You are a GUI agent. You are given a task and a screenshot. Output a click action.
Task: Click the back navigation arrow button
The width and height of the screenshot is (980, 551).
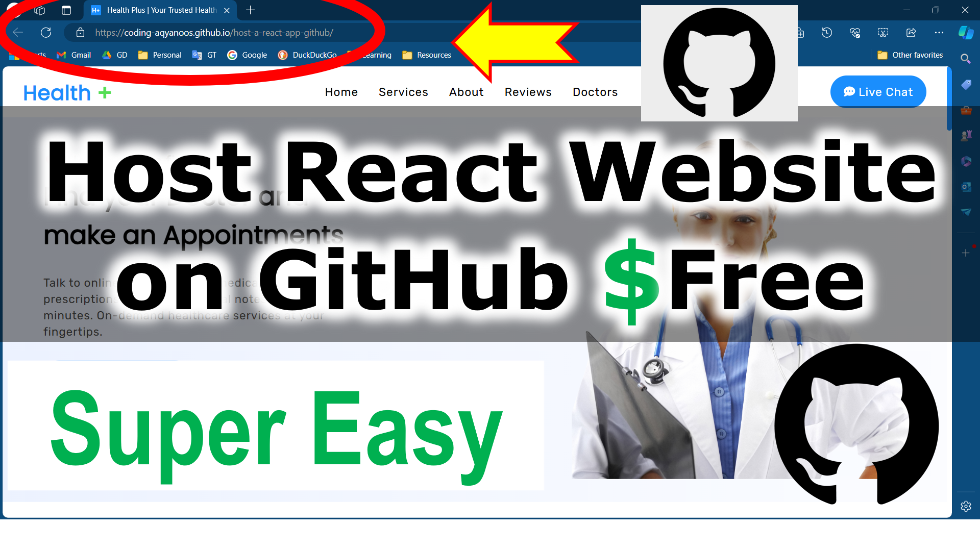coord(17,32)
